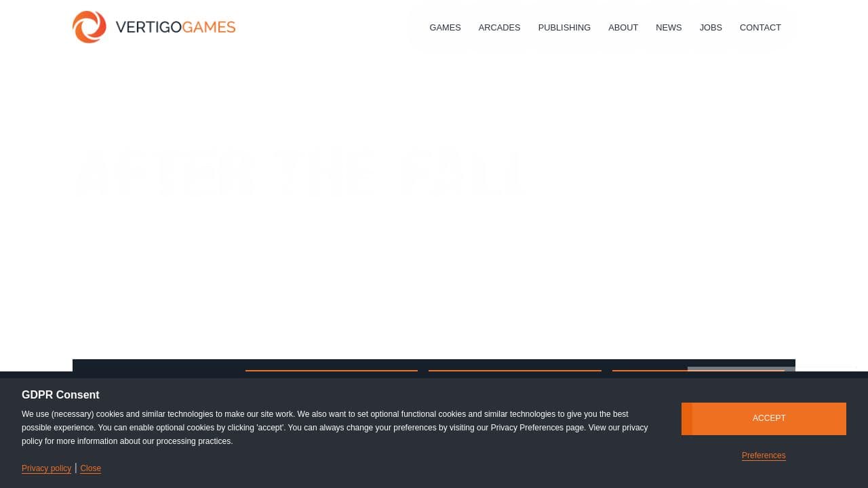Click the VERTIGOGAMES wordmark to go home
This screenshot has height=488, width=868.
176,27
